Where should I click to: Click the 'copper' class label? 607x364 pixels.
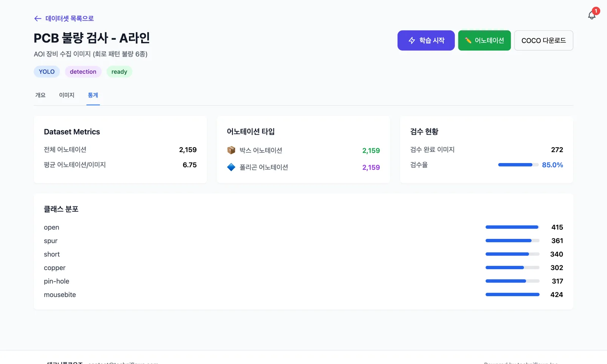click(55, 268)
